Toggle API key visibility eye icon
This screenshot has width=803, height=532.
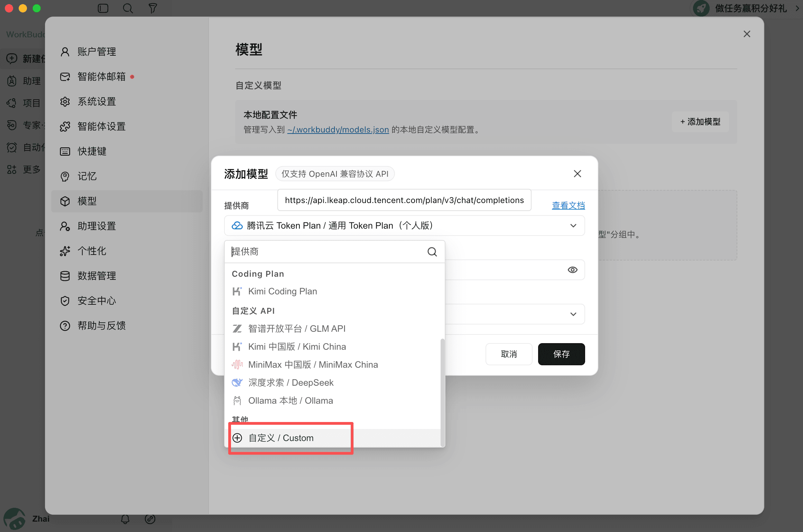coord(573,270)
